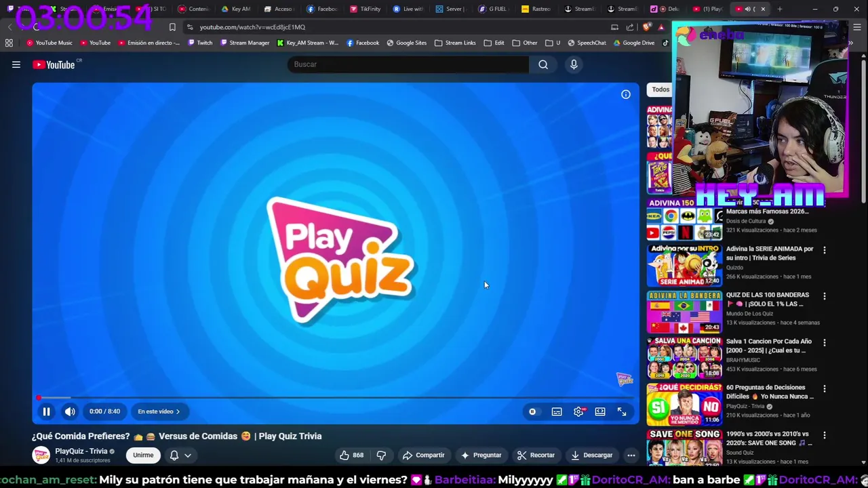Click the video progress bar
Viewport: 868px width, 488px height.
336,398
